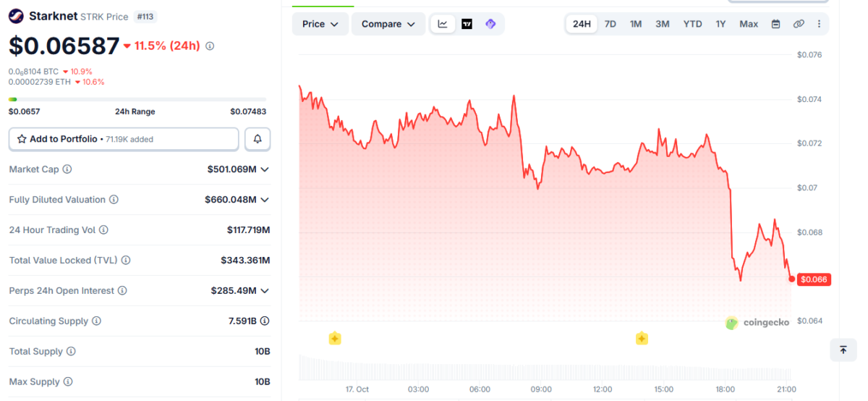Click the $0.066 current price label
The height and width of the screenshot is (401, 868).
click(x=814, y=279)
